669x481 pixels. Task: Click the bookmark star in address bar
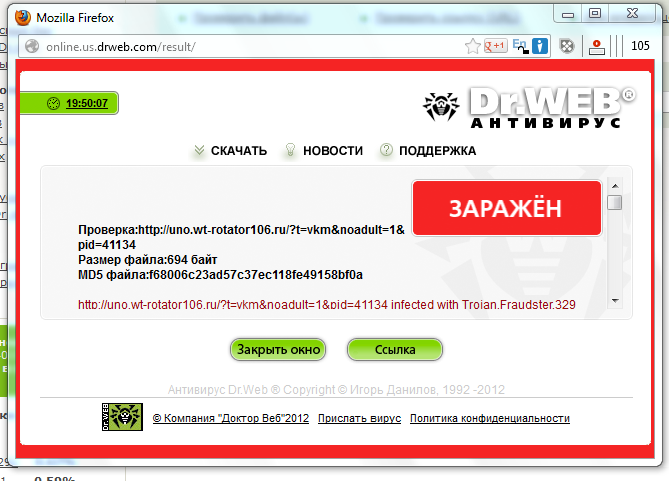[x=473, y=46]
